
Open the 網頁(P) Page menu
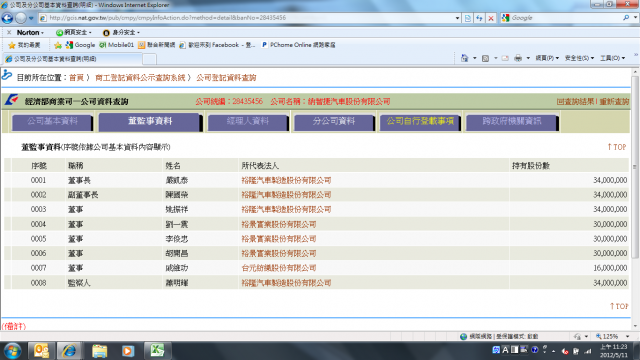[547, 58]
